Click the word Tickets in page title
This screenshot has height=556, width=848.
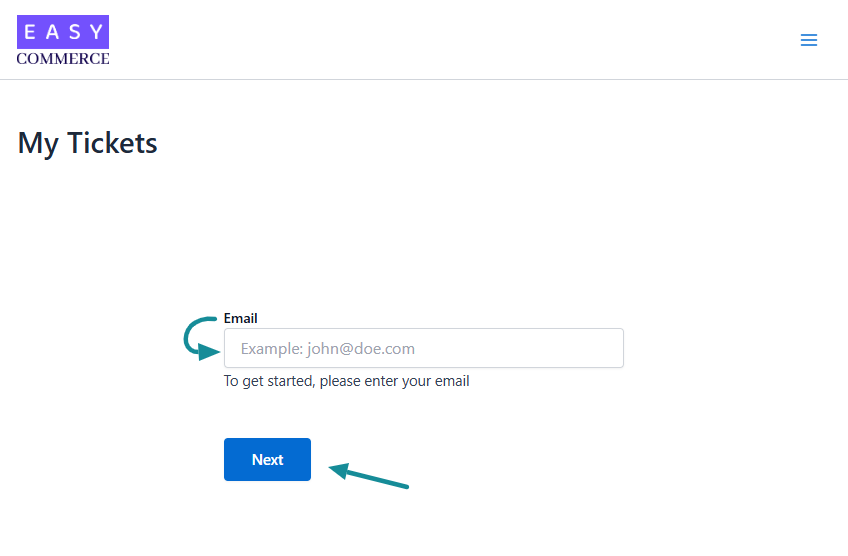pos(112,143)
